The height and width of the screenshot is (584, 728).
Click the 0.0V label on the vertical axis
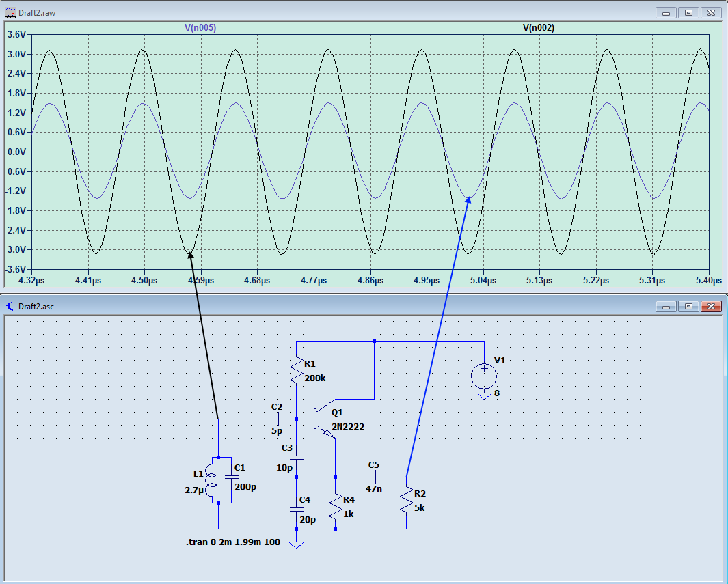tap(16, 152)
